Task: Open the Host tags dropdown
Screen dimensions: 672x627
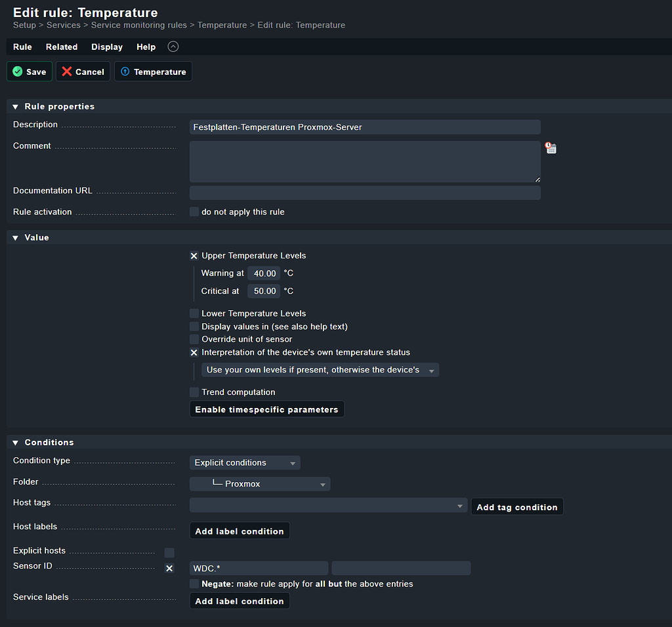Action: 328,506
